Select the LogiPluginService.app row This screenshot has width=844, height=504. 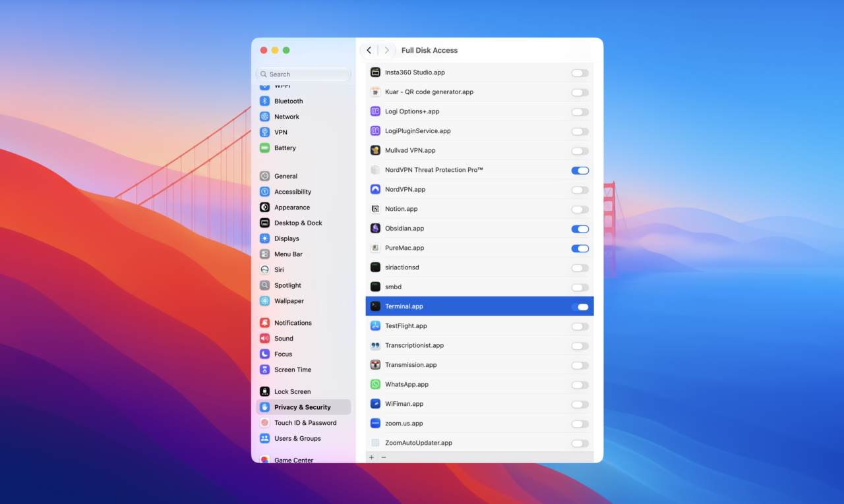480,131
